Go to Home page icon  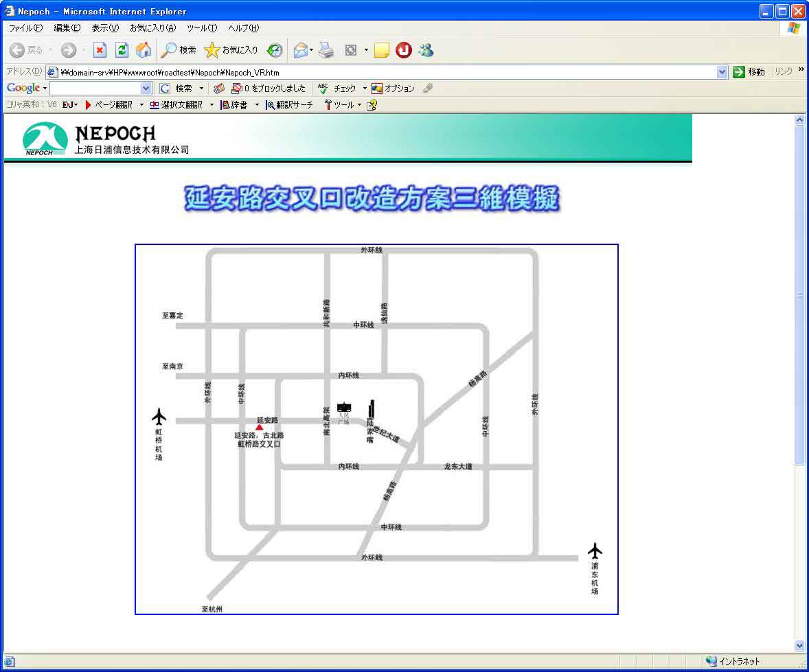(x=144, y=50)
